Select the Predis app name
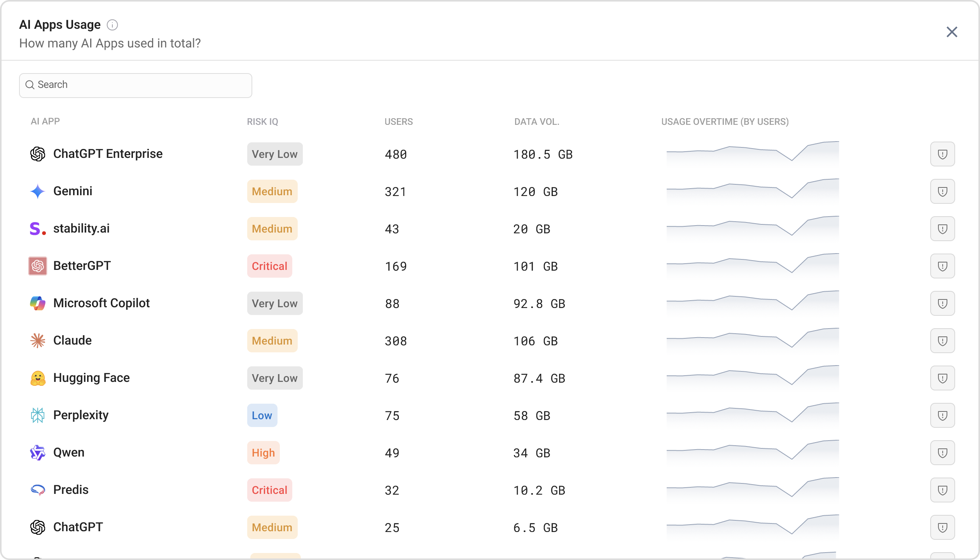980x560 pixels. tap(71, 490)
